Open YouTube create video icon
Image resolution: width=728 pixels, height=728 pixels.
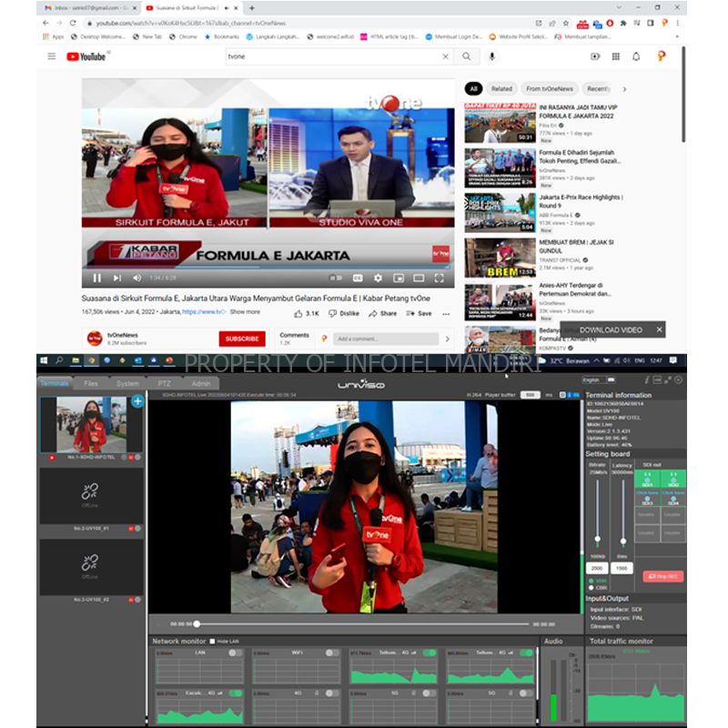[595, 56]
